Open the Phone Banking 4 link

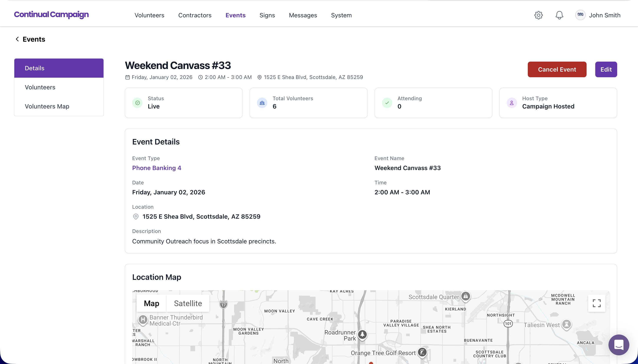[156, 168]
